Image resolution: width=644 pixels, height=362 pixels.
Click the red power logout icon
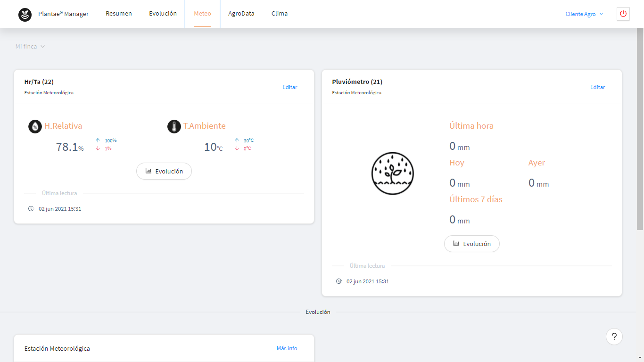[x=623, y=14]
